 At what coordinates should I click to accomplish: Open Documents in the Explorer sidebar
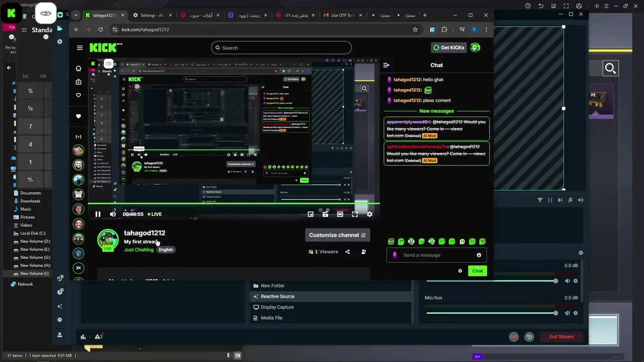pos(27,193)
